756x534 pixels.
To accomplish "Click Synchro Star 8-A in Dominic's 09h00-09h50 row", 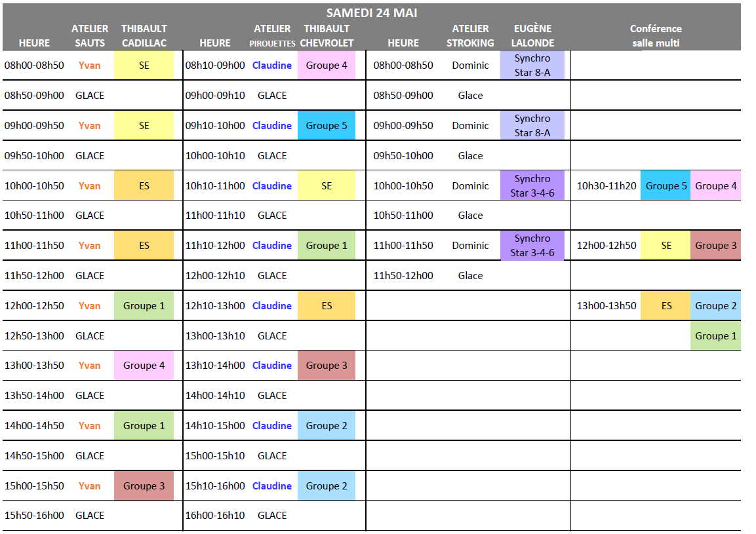I will pos(532,126).
